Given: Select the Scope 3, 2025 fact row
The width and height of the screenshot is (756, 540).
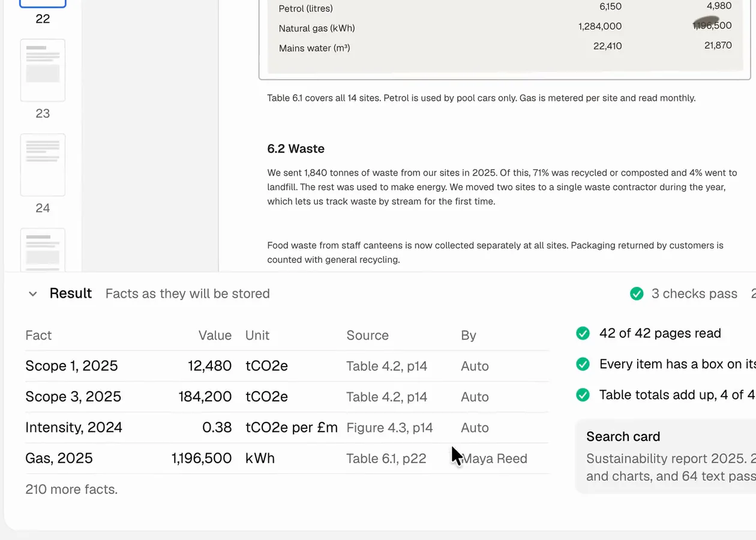Looking at the screenshot, I should click(287, 397).
